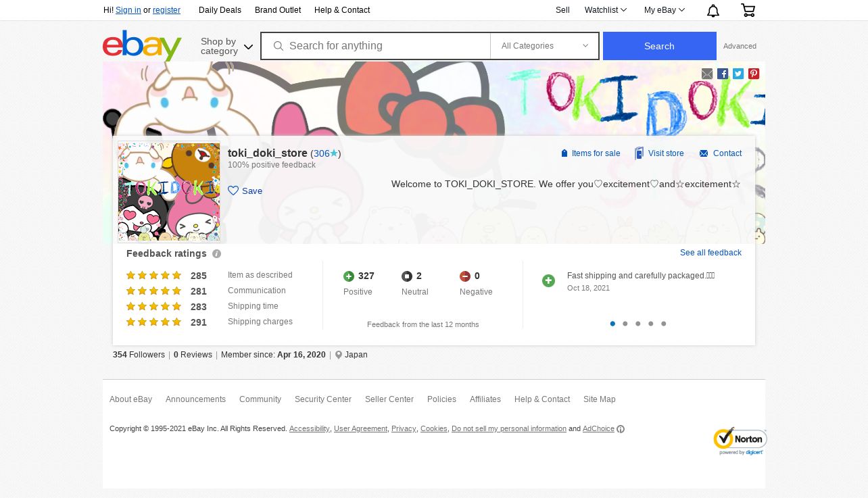This screenshot has height=498, width=868.
Task: Click the 354 Followers text
Action: click(x=139, y=355)
